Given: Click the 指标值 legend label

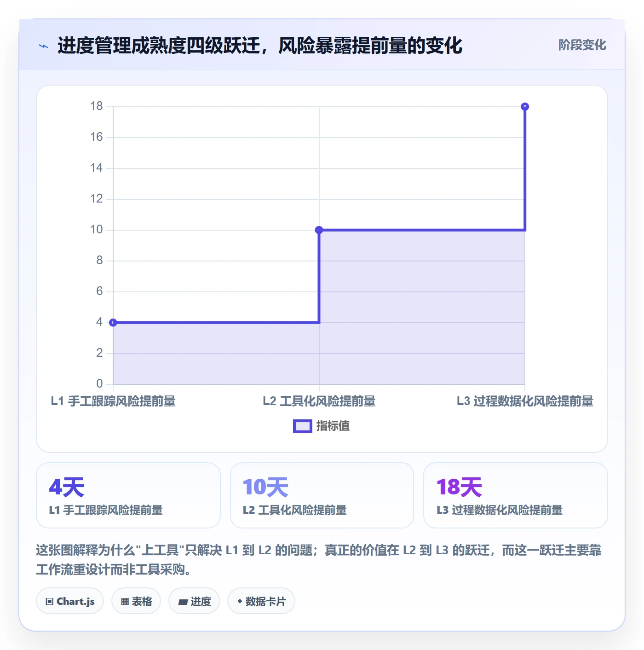Looking at the screenshot, I should (333, 426).
